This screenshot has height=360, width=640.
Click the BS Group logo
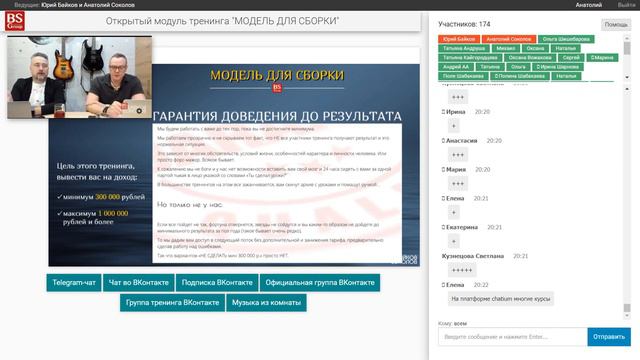point(15,21)
